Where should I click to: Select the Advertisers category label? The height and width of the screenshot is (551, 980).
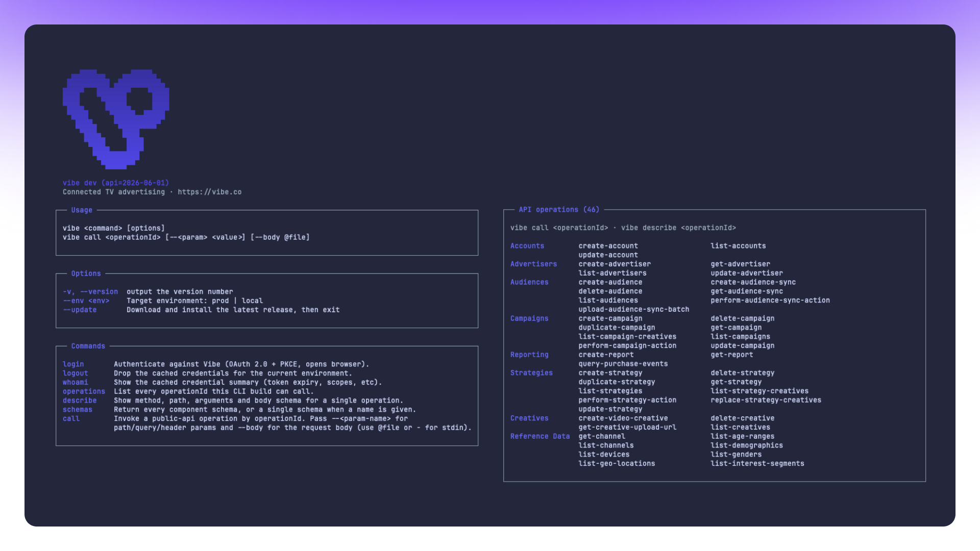(x=533, y=264)
